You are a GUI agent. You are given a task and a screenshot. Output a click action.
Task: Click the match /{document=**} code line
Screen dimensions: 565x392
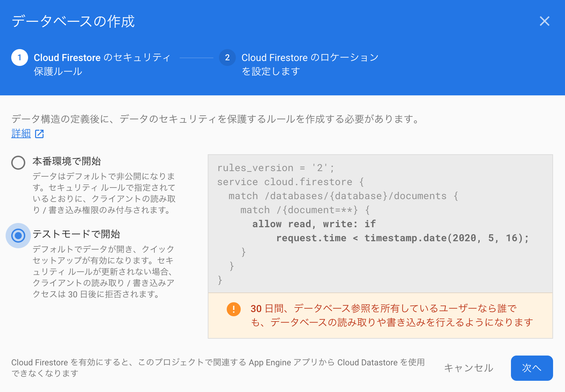coord(305,210)
